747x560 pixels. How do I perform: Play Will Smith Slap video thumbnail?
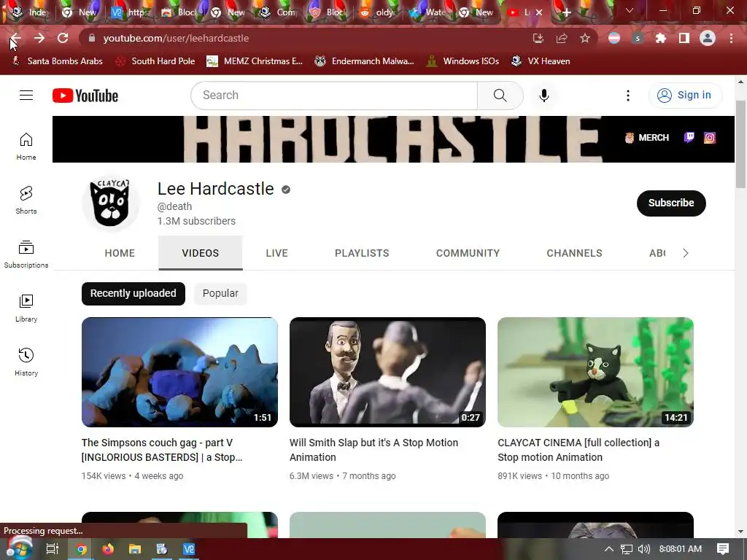click(388, 373)
